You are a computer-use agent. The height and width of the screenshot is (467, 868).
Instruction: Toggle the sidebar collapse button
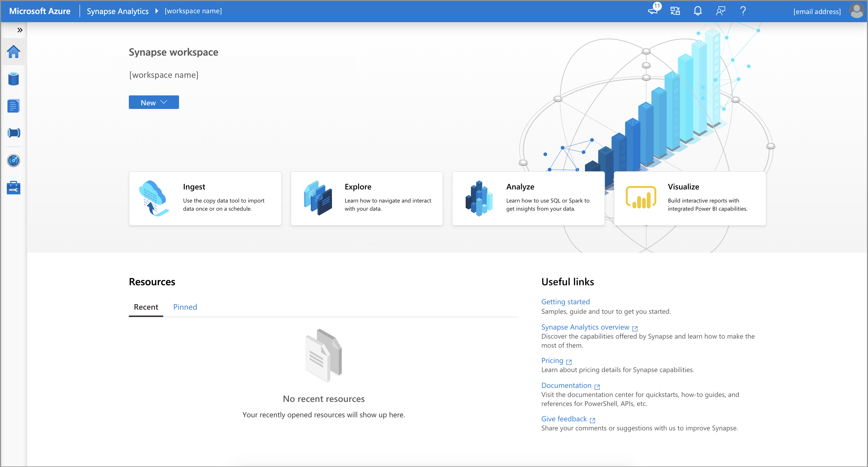[x=19, y=30]
